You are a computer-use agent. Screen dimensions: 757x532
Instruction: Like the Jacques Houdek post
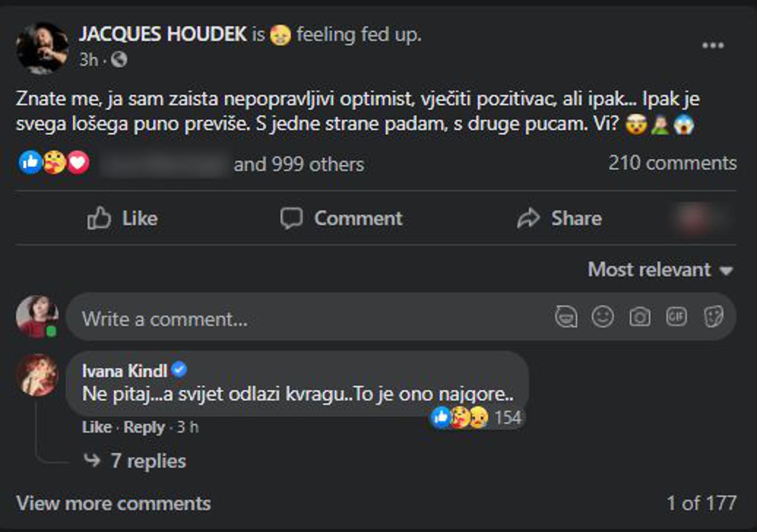click(123, 218)
